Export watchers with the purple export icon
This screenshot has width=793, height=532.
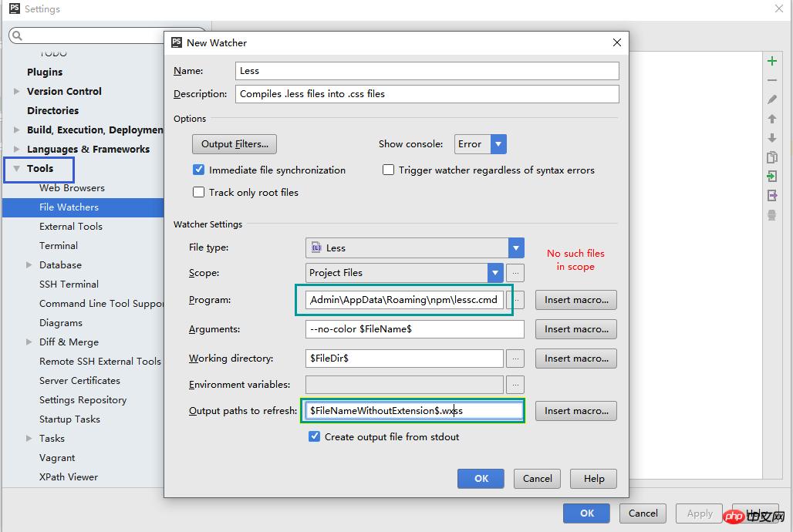[772, 195]
